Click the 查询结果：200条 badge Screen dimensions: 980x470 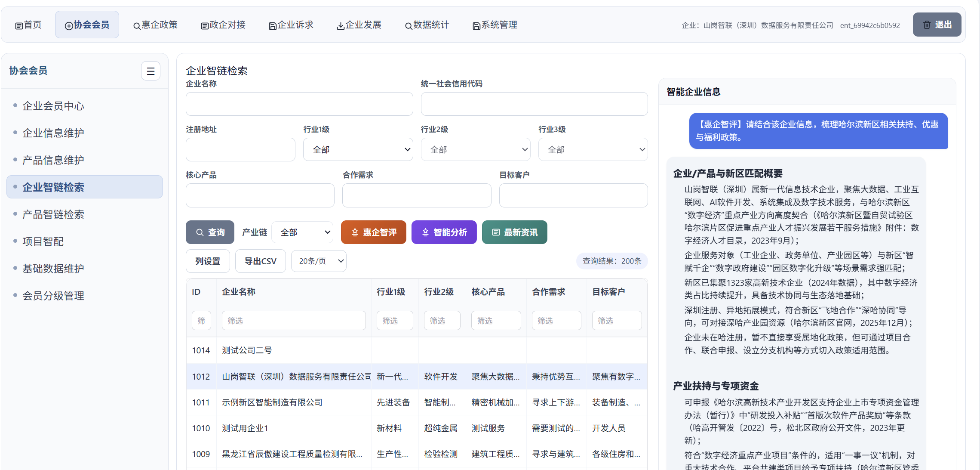612,261
